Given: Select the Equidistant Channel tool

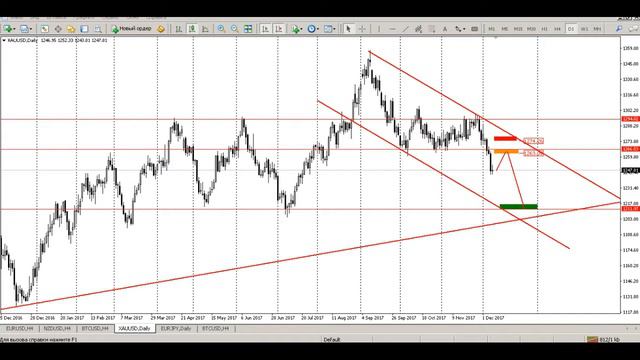Looking at the screenshot, I should coord(418,29).
